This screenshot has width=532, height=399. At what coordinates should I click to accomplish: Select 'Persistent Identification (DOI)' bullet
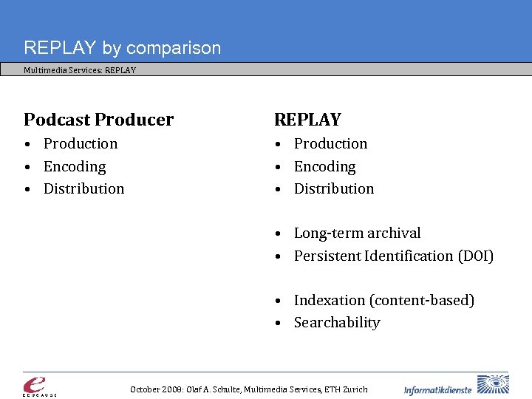click(x=394, y=256)
